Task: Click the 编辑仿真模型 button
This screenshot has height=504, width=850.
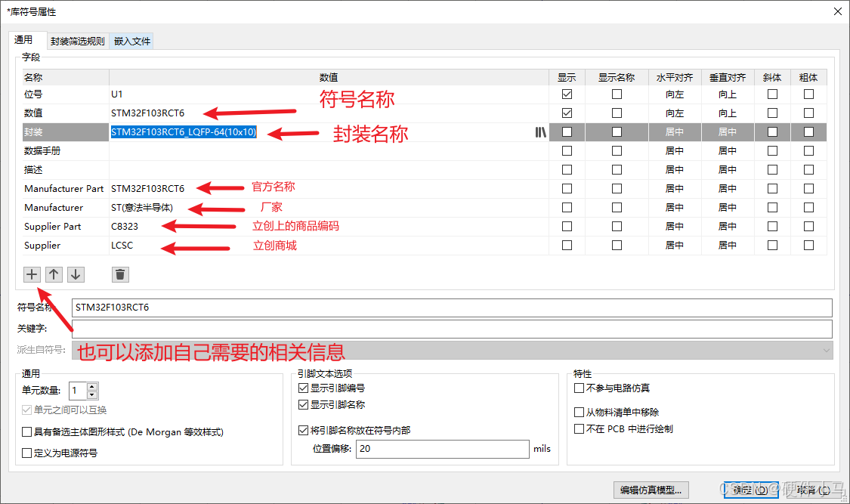Action: click(x=651, y=490)
